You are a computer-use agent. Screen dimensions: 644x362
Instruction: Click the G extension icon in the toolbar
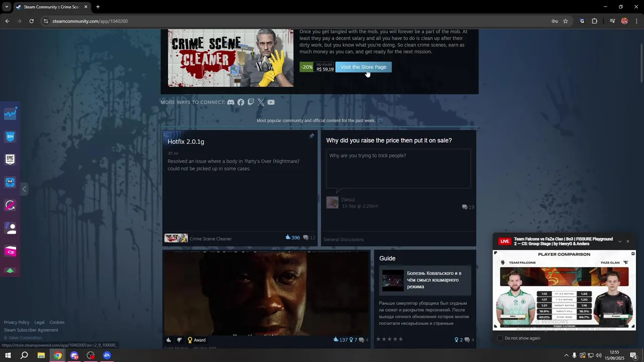[582, 21]
